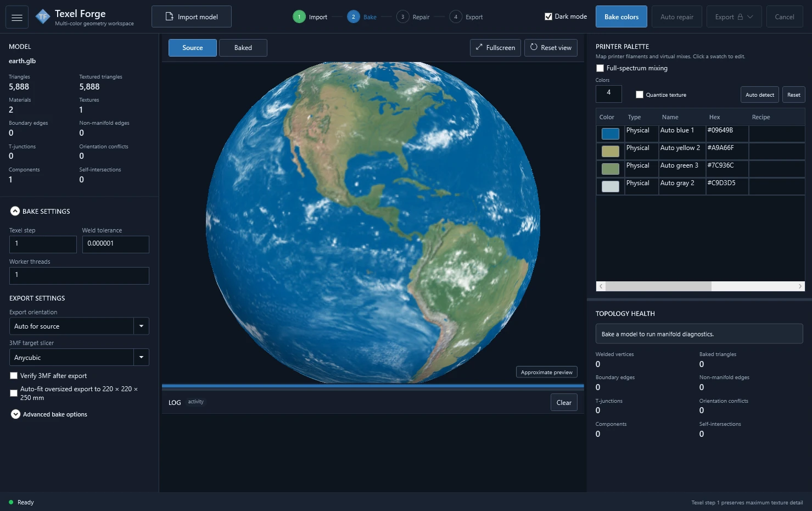This screenshot has height=511, width=812.
Task: Open 3MF target slicer dropdown
Action: (79, 358)
